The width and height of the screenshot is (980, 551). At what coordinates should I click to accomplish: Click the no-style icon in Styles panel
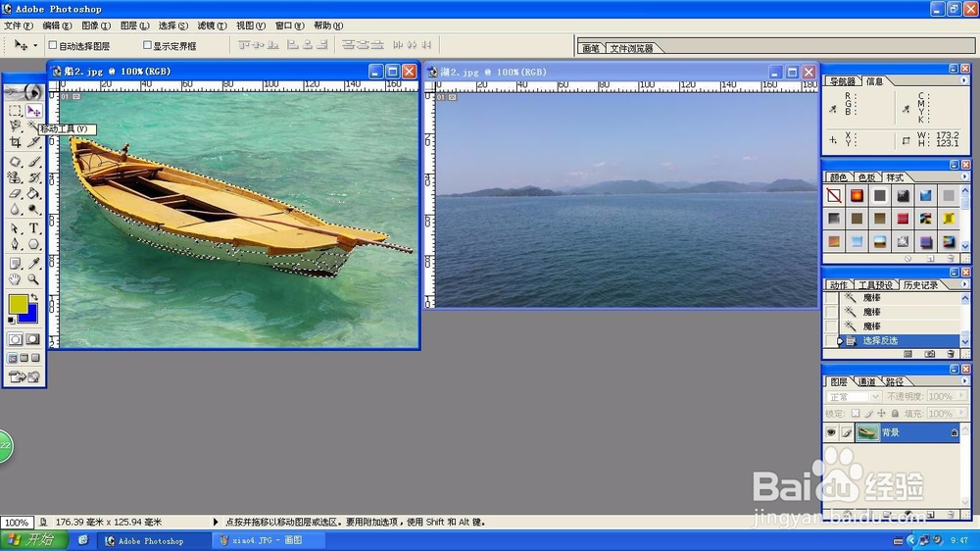coord(834,196)
